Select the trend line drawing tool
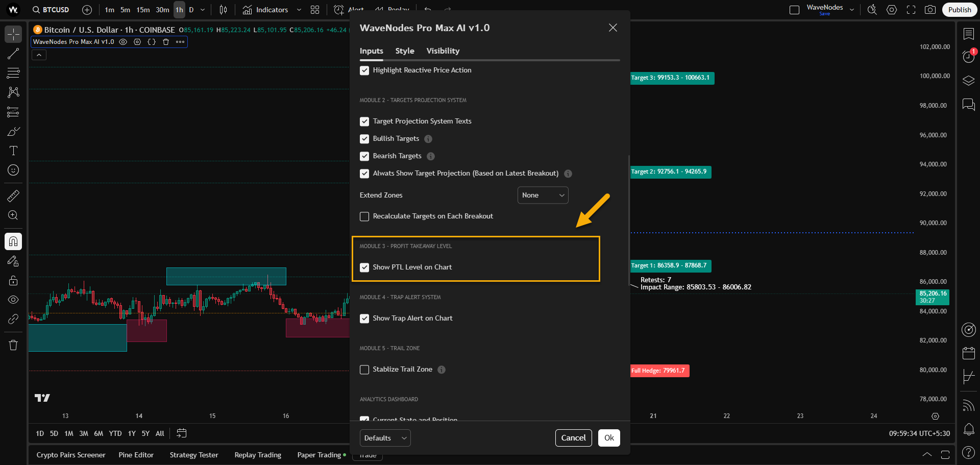 pos(13,54)
